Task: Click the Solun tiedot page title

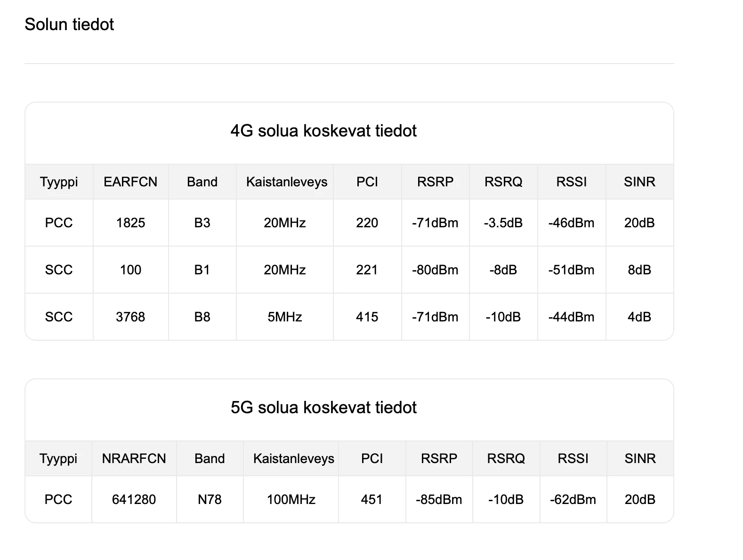Action: (69, 24)
